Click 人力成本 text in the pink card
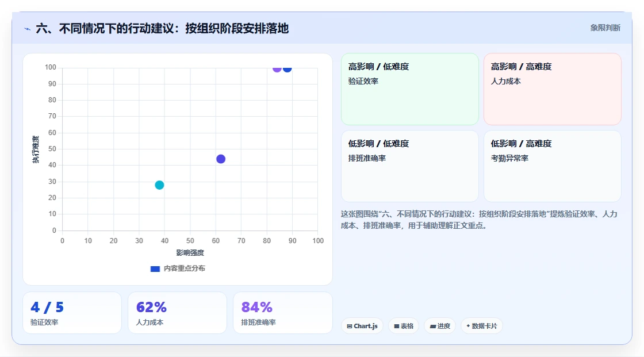 (506, 81)
